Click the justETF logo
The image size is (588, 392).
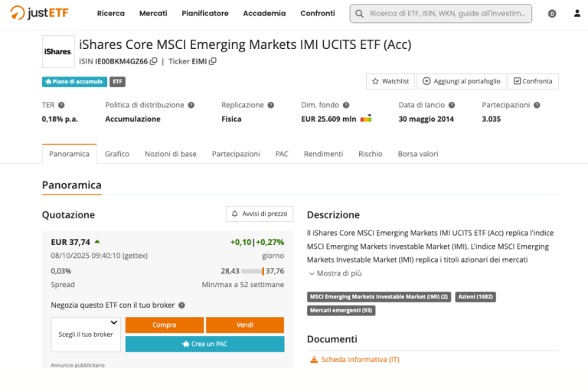point(41,13)
